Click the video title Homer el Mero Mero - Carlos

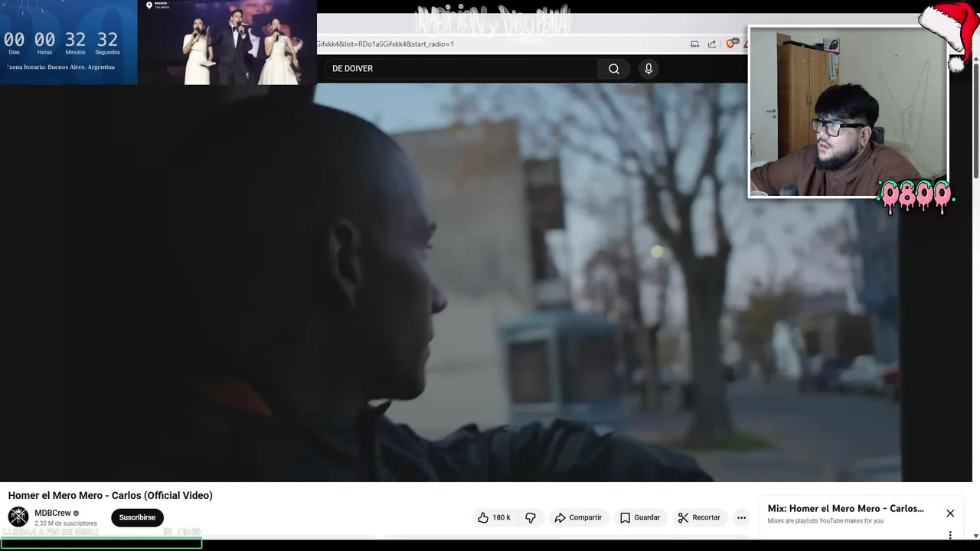click(x=110, y=495)
